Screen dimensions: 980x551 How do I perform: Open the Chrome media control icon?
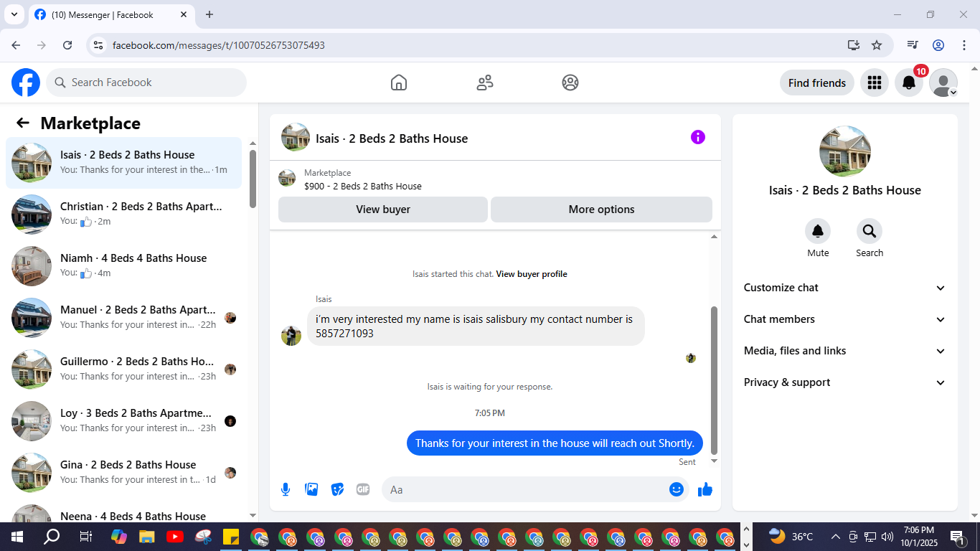[x=913, y=45]
